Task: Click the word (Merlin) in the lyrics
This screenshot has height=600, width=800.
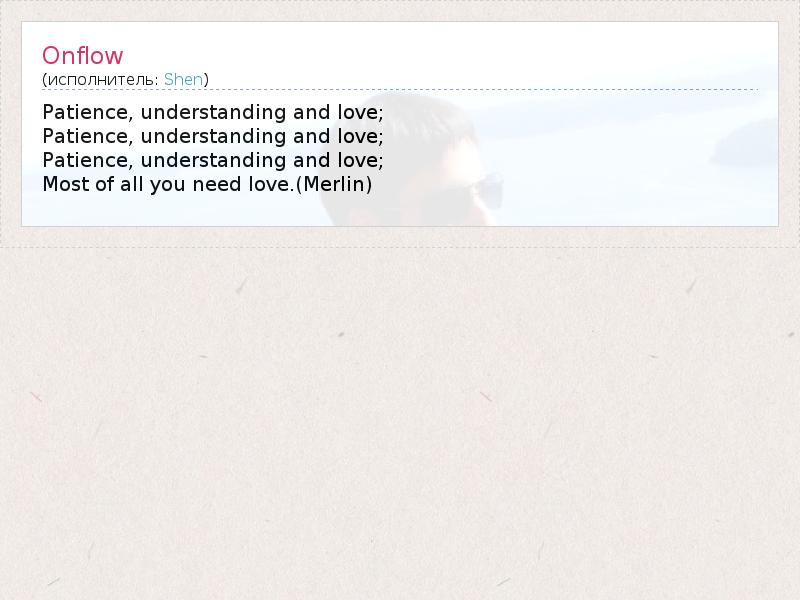Action: 334,184
